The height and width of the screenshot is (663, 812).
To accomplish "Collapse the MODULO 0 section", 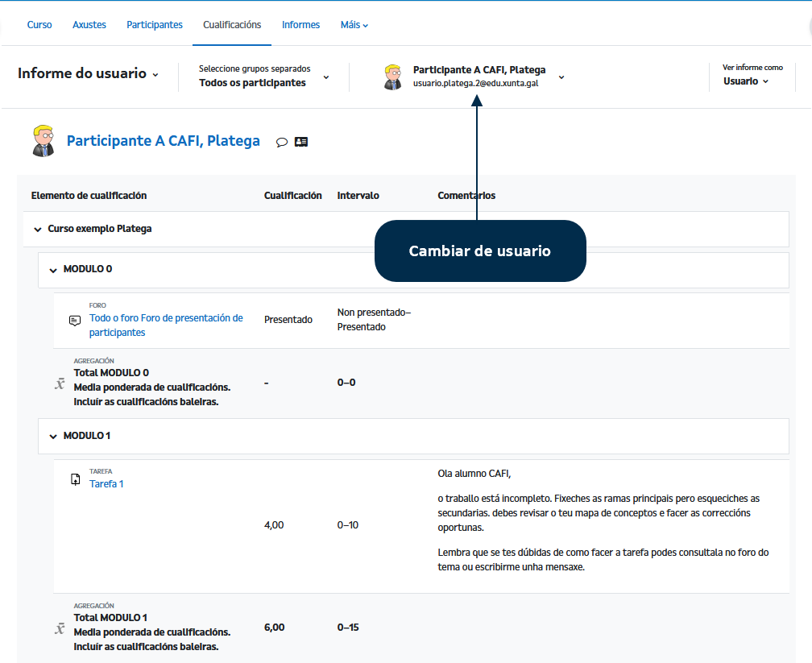I will click(x=53, y=270).
